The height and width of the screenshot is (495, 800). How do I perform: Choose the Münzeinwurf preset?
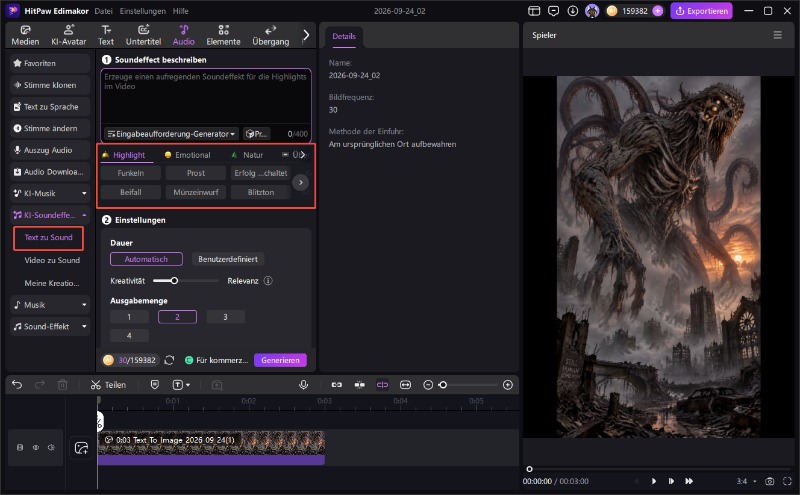click(196, 192)
